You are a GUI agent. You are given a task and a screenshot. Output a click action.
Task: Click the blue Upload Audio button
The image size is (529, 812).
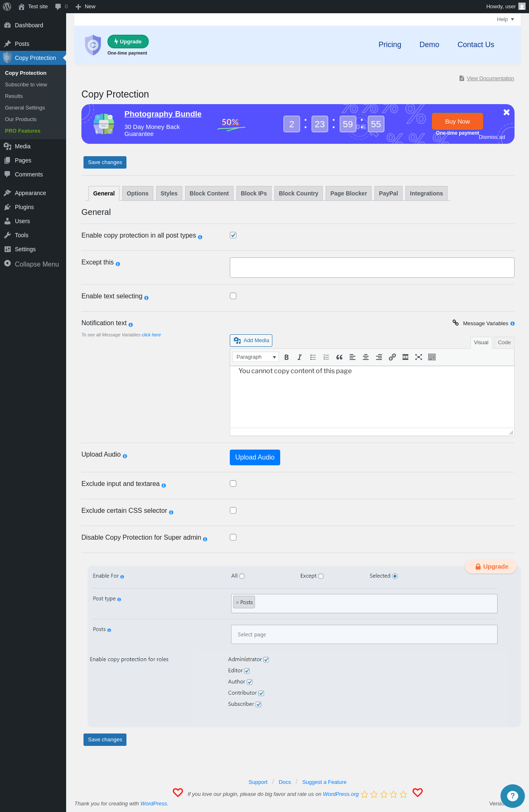point(255,457)
